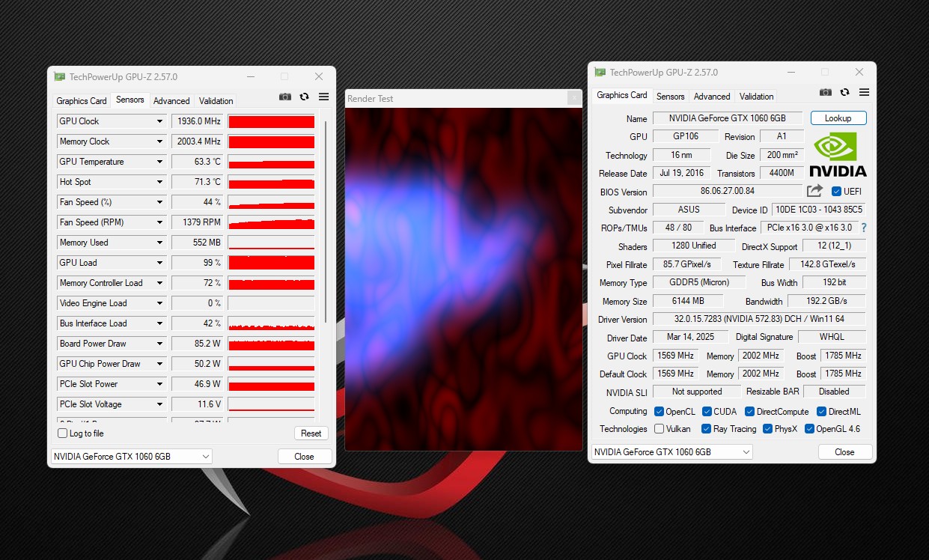Toggle the OpenCL checkbox
929x560 pixels.
point(659,412)
